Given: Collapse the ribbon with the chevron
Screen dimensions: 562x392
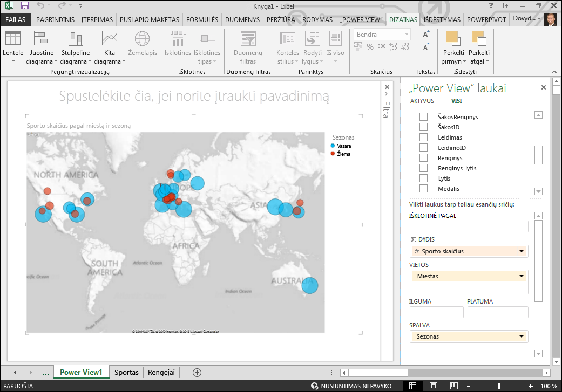Looking at the screenshot, I should [554, 72].
